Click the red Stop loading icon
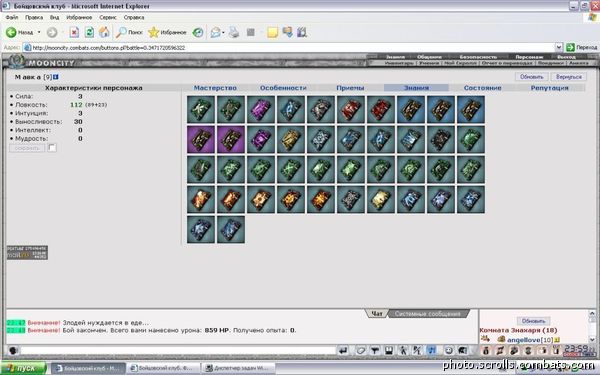600x375 pixels. point(74,33)
